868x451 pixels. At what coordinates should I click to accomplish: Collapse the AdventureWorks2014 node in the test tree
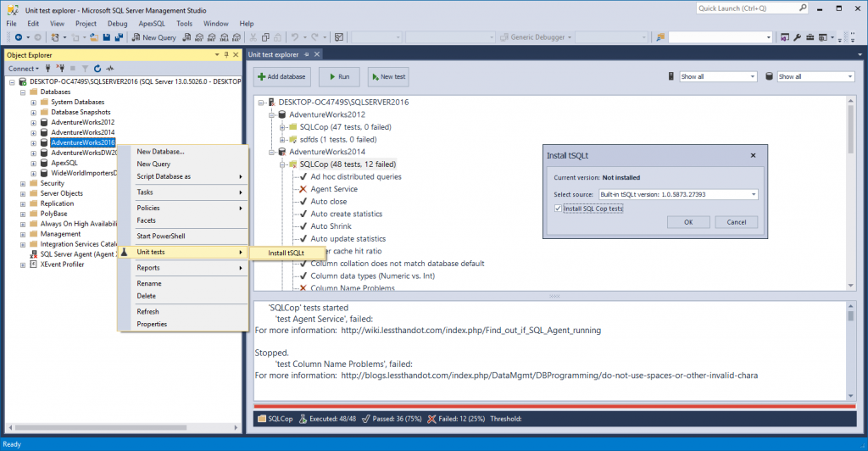[271, 152]
